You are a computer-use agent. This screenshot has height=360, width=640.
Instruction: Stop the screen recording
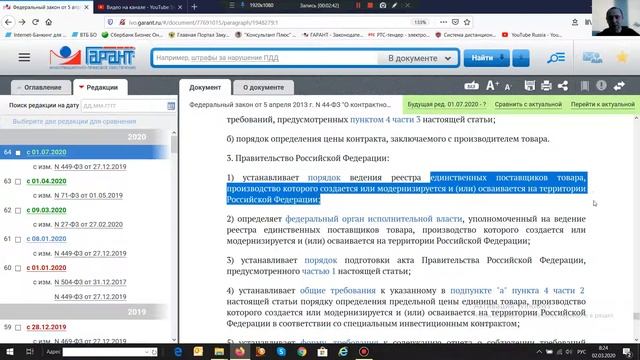pos(370,5)
